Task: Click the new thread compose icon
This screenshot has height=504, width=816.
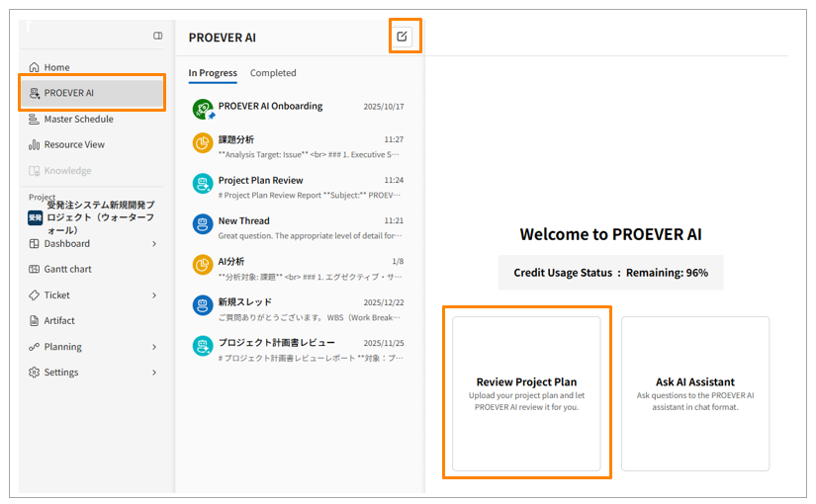Action: pos(402,37)
